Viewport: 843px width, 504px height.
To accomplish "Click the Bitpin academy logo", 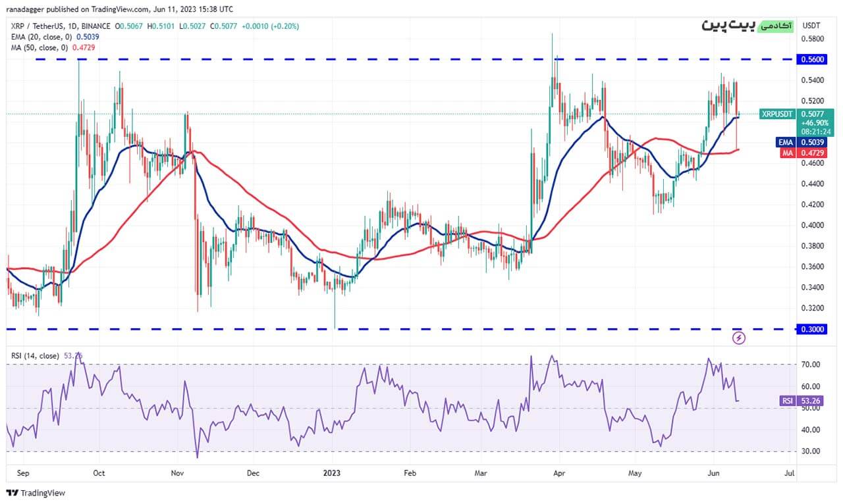I will point(747,25).
